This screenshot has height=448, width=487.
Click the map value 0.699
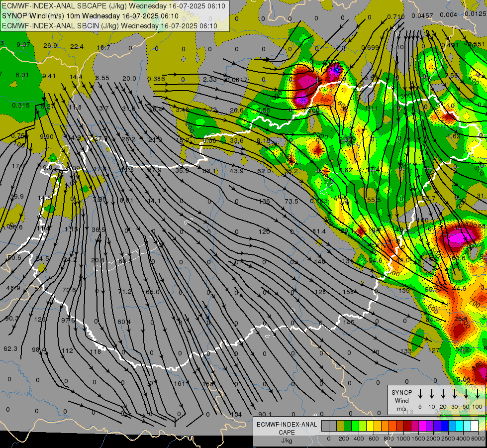[x=370, y=48]
